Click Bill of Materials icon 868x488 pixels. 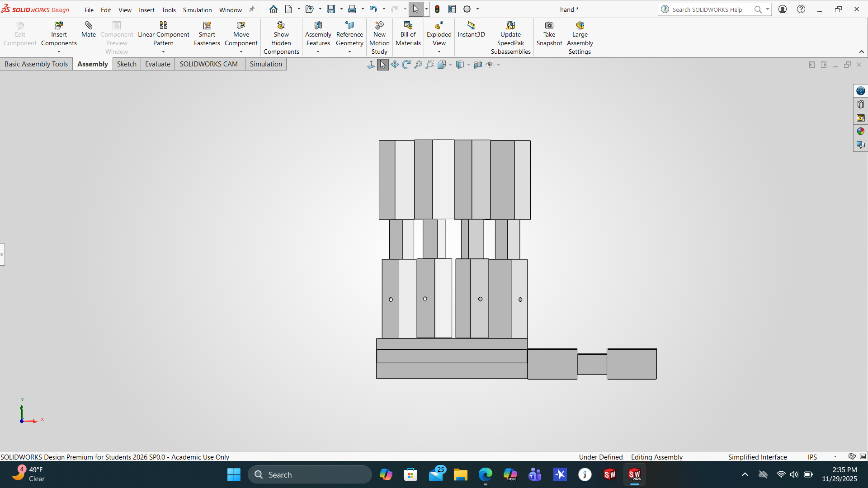coord(408,26)
